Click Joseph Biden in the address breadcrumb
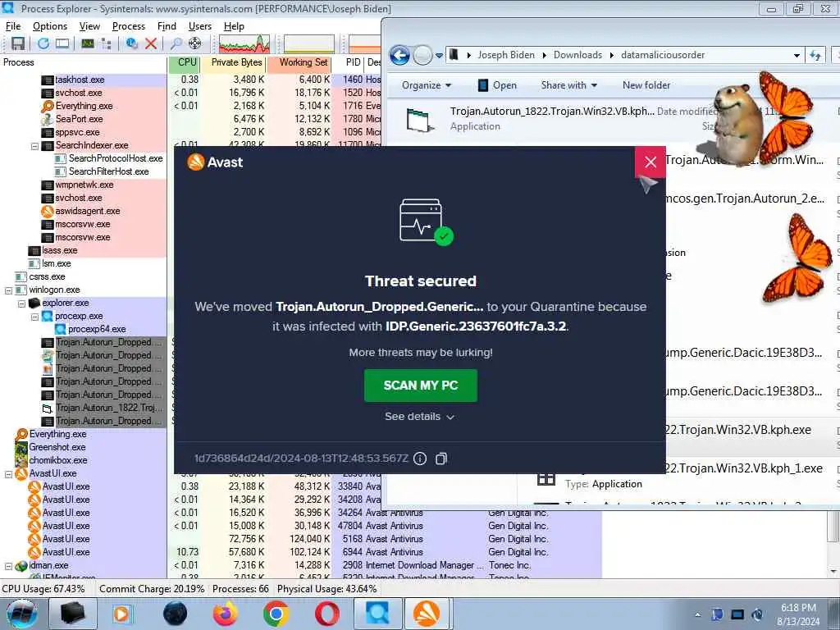This screenshot has width=840, height=630. (x=506, y=55)
